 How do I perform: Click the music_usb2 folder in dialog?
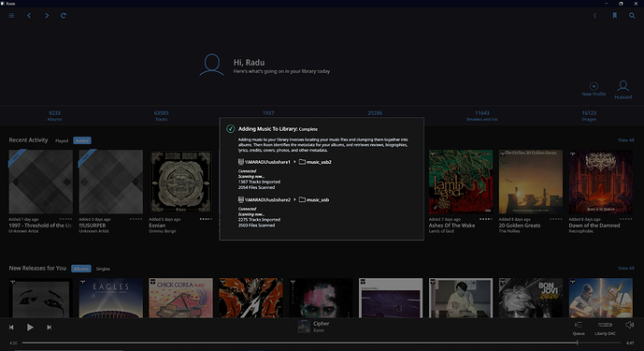click(315, 162)
